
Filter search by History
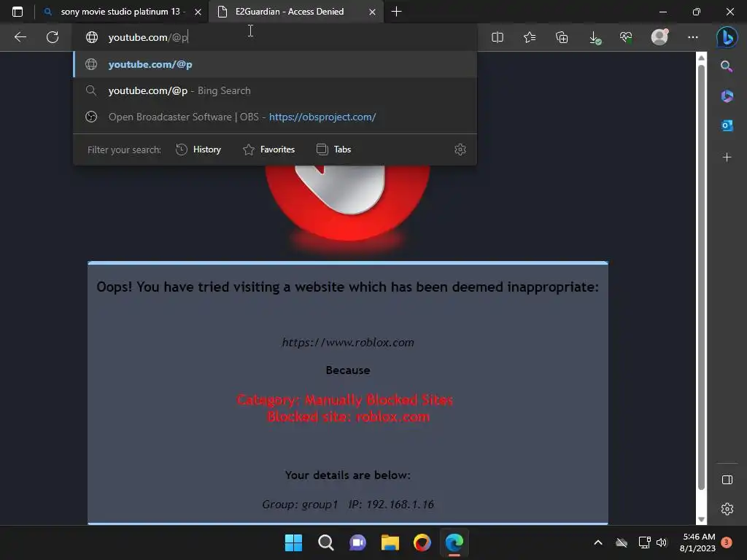[x=198, y=149]
